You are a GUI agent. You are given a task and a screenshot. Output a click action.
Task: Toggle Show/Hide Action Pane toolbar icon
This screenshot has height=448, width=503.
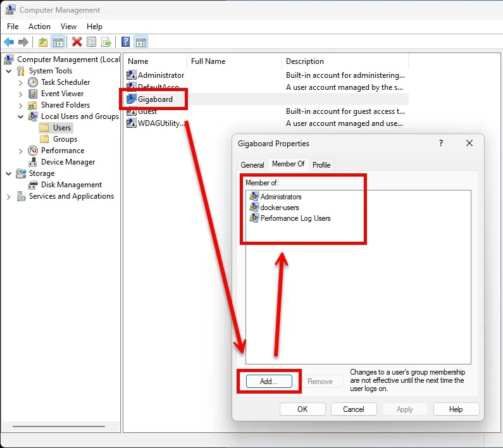[141, 42]
